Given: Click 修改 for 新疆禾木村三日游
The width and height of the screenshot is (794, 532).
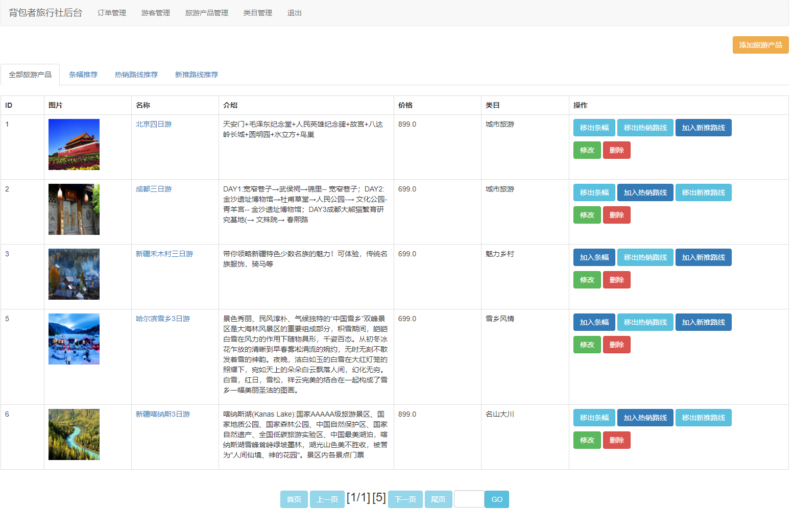Looking at the screenshot, I should 587,280.
